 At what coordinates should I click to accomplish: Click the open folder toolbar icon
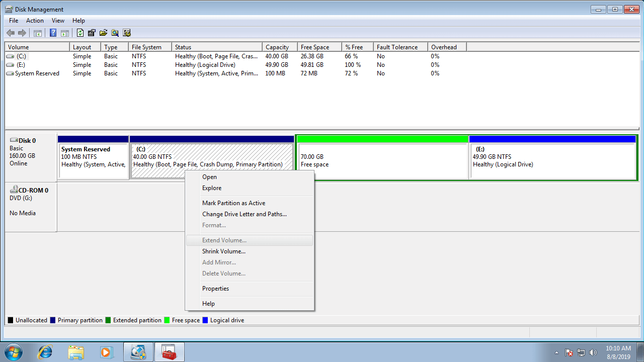[103, 33]
